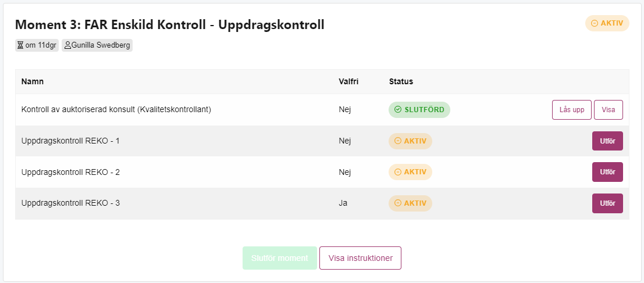Image resolution: width=644 pixels, height=283 pixels.
Task: Click Slutför moment button
Action: point(280,258)
